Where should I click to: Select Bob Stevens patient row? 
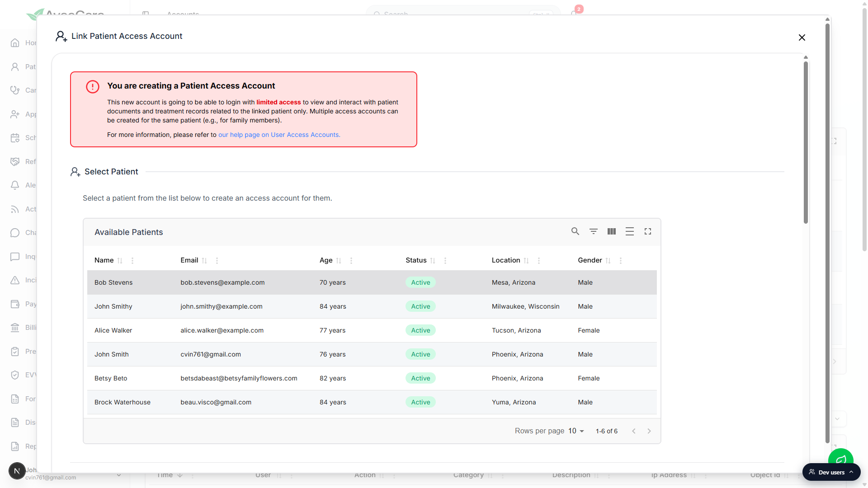(x=372, y=282)
